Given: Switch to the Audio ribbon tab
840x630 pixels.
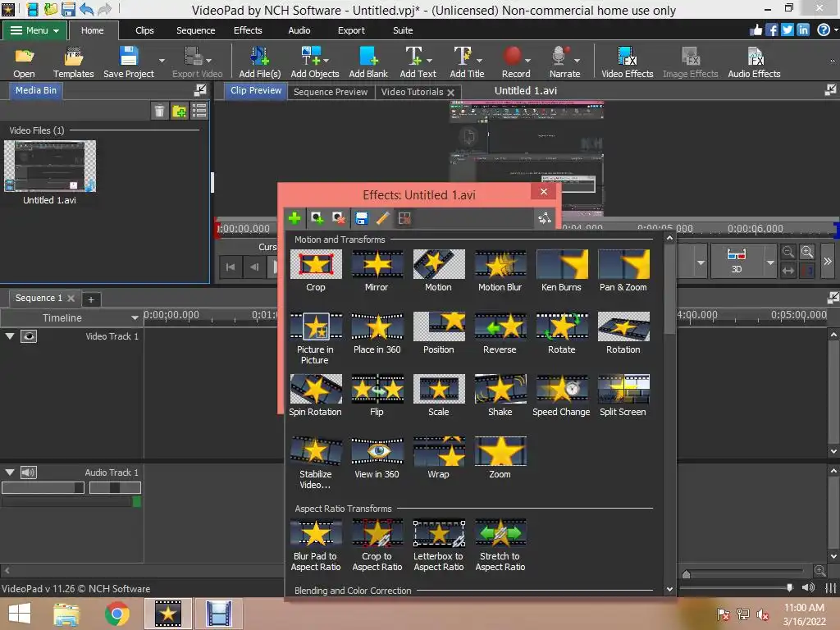Looking at the screenshot, I should 299,30.
